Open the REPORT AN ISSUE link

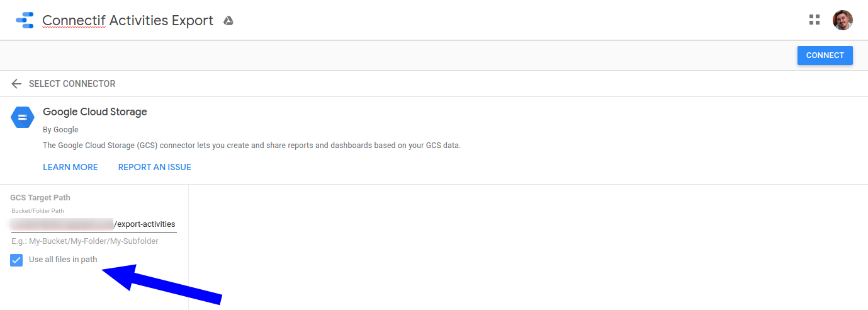click(155, 167)
